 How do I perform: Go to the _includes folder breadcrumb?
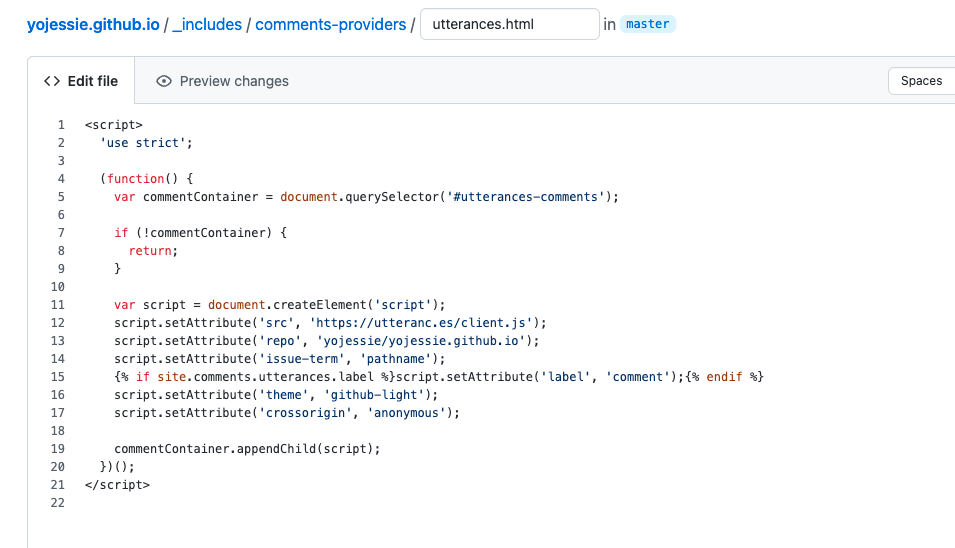207,24
